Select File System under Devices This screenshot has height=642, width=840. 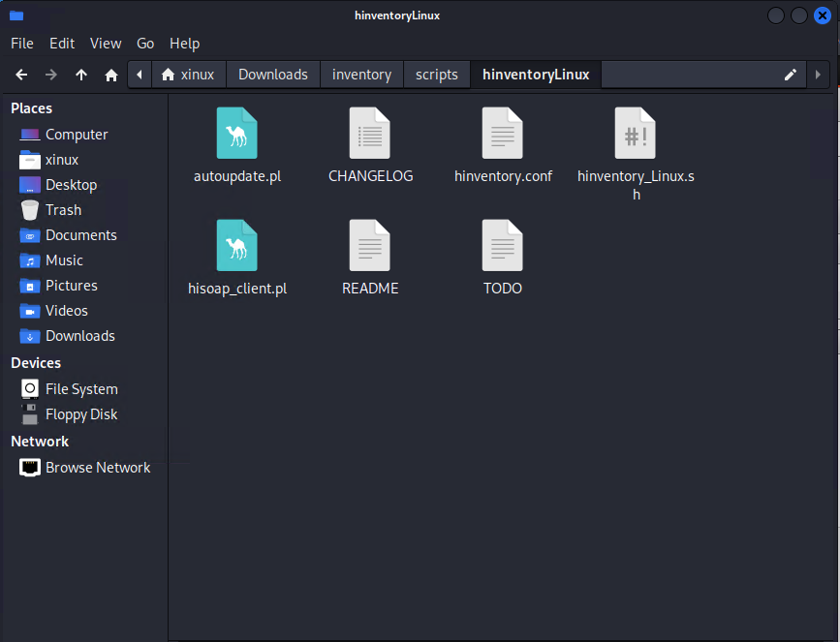(x=81, y=389)
